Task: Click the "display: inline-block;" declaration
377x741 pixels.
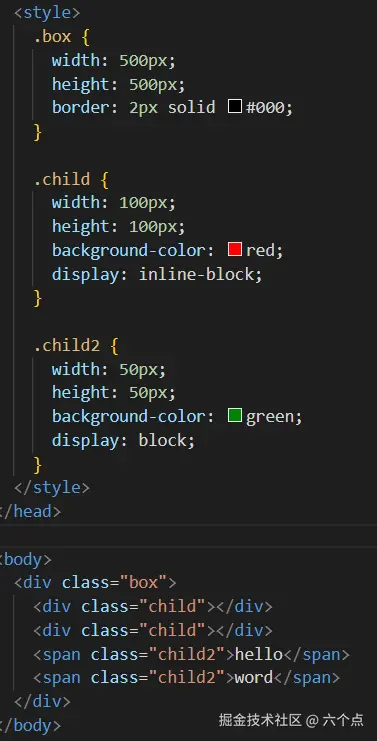Action: (157, 274)
